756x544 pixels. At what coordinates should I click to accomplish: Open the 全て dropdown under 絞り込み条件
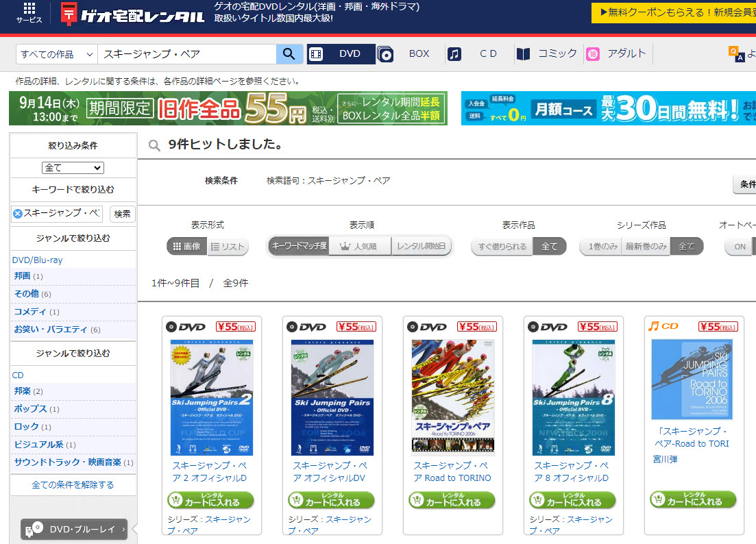(x=73, y=168)
